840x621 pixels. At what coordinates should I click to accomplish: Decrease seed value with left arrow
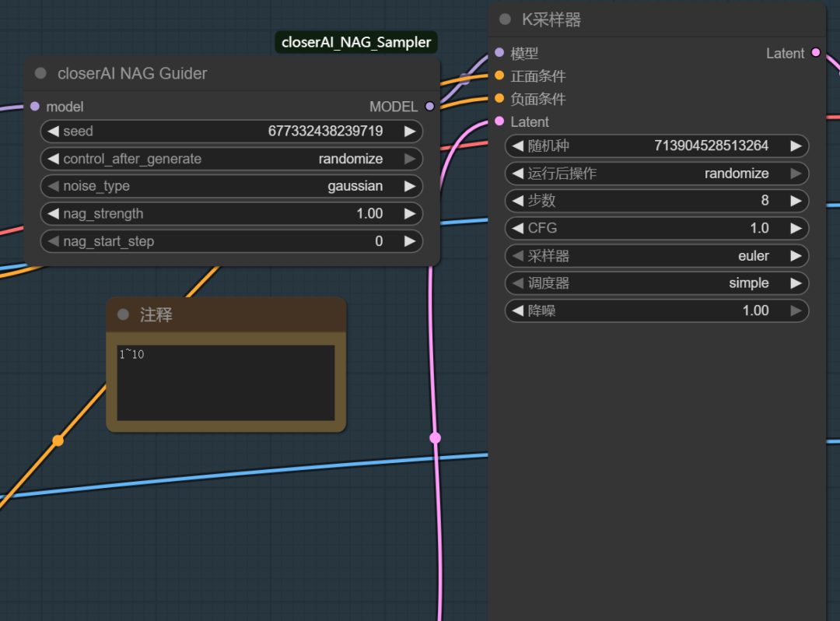click(x=53, y=132)
